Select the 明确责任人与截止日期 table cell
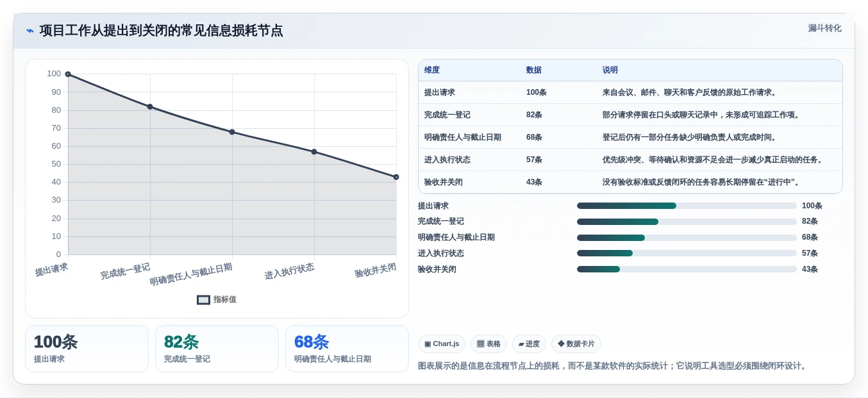Viewport: 868px width, 398px height. click(463, 137)
